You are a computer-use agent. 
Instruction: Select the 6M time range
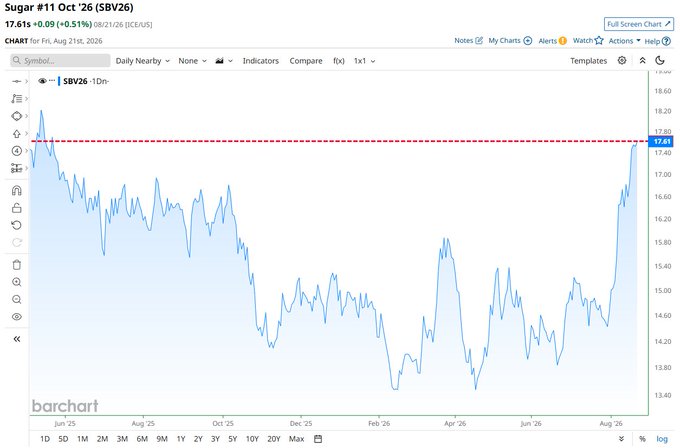point(142,439)
